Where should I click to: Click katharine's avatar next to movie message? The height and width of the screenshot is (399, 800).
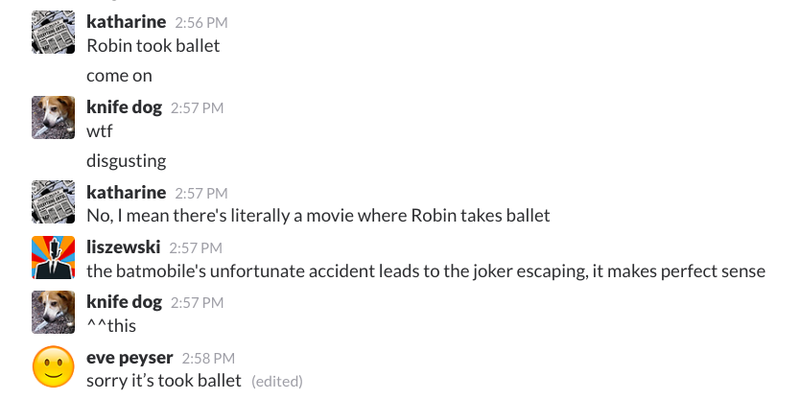click(53, 202)
